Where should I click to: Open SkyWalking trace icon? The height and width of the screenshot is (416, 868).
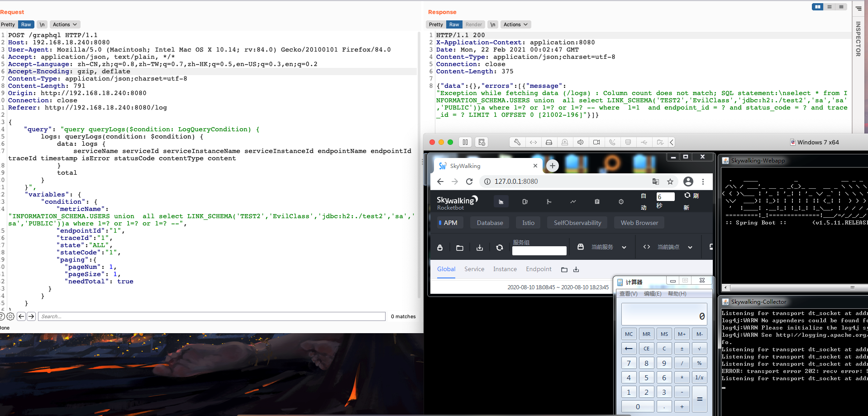tap(549, 201)
